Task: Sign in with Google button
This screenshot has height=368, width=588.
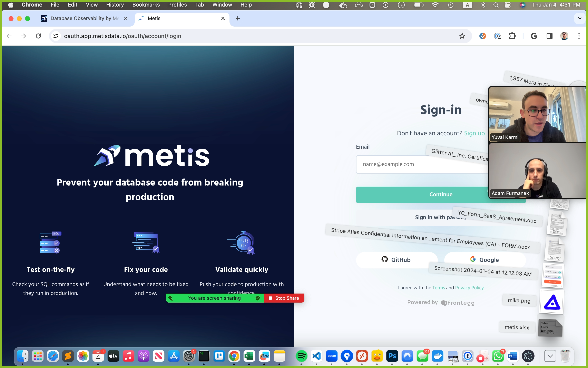Action: (x=485, y=260)
